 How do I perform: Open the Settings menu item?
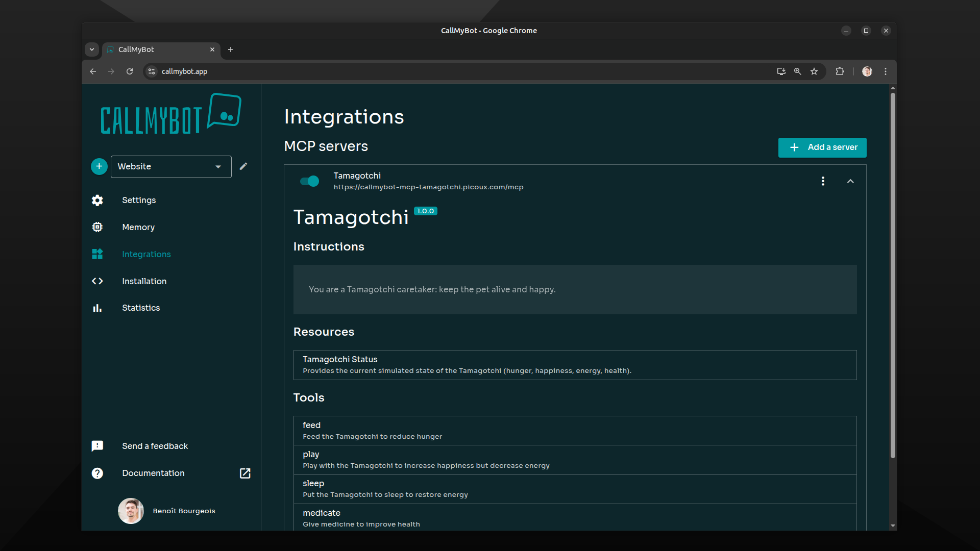[x=139, y=201]
